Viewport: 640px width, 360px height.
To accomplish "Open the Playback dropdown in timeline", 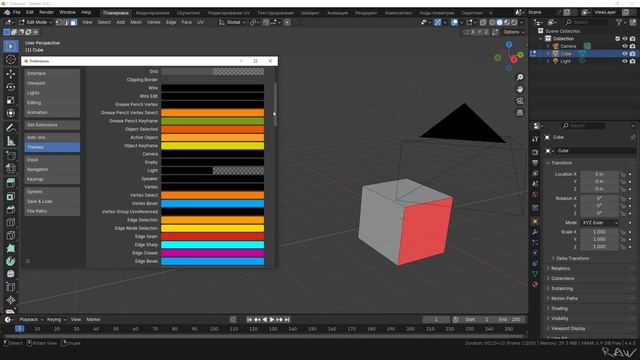I will (31, 320).
